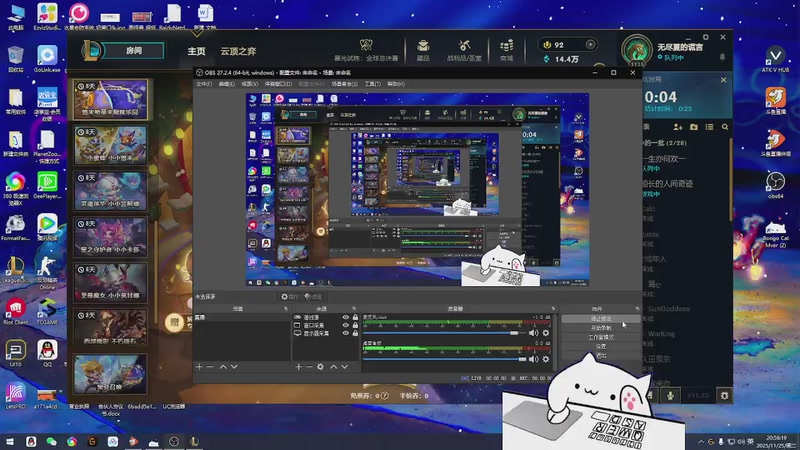Open the OBS taskbar icon
Image resolution: width=800 pixels, height=450 pixels.
(x=174, y=442)
